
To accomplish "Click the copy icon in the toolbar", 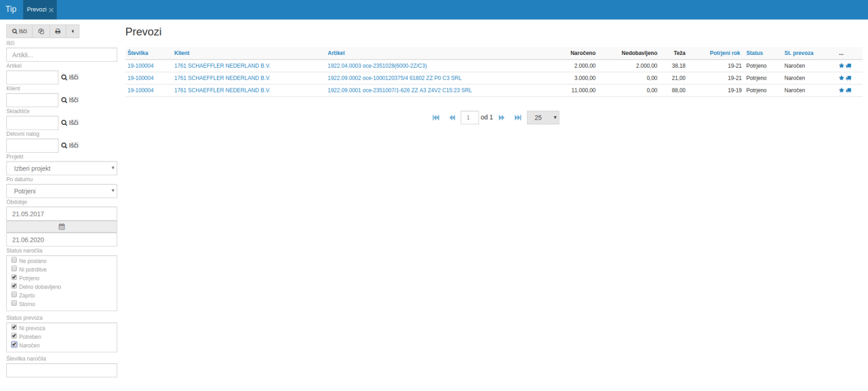I will [x=41, y=31].
